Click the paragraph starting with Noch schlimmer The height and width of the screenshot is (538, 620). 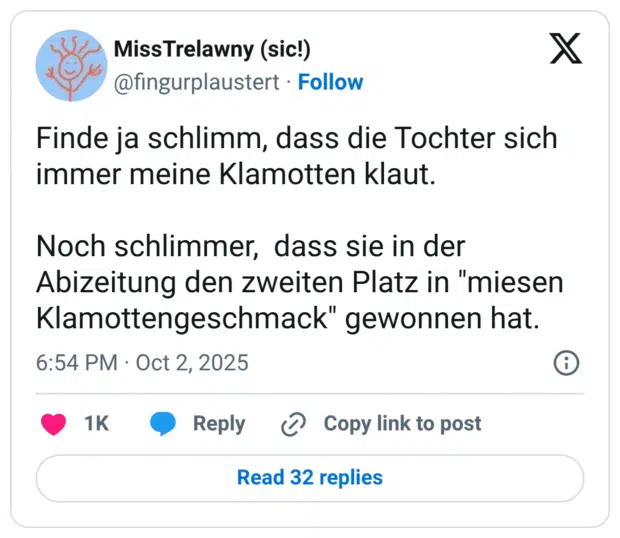coord(299,282)
